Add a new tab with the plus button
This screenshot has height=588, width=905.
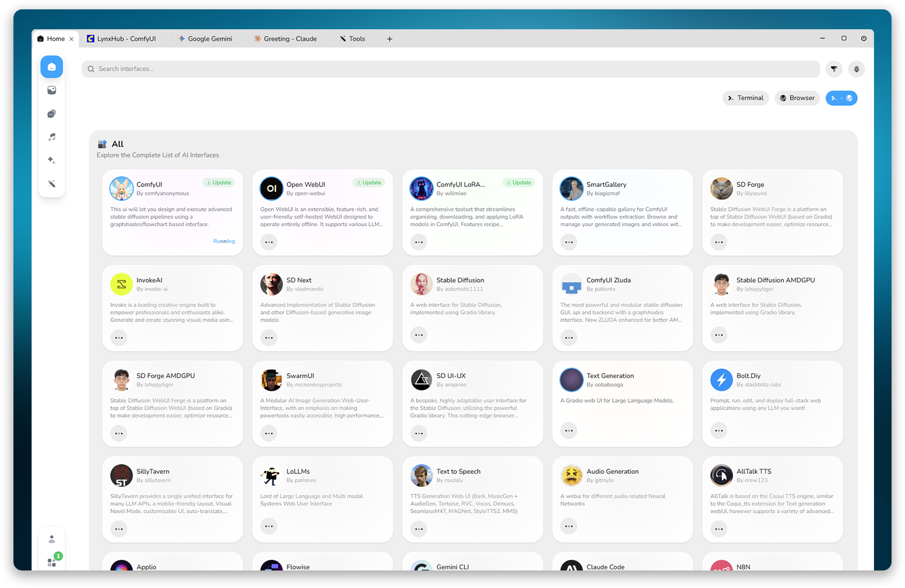tap(389, 39)
